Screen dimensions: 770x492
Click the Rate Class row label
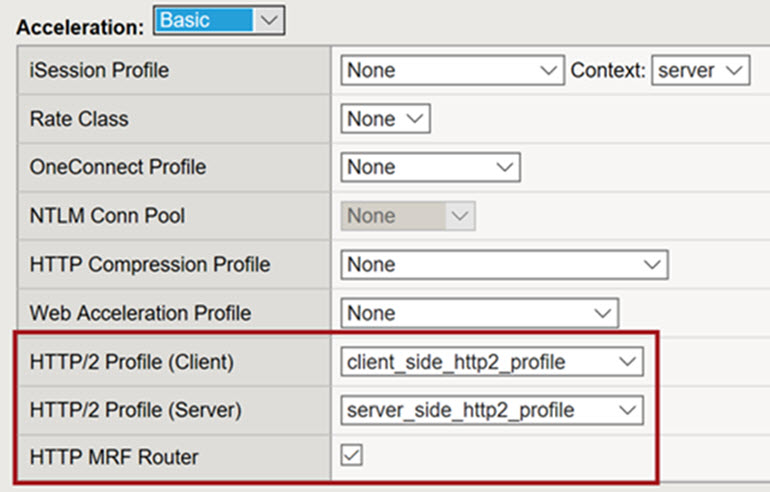point(79,119)
